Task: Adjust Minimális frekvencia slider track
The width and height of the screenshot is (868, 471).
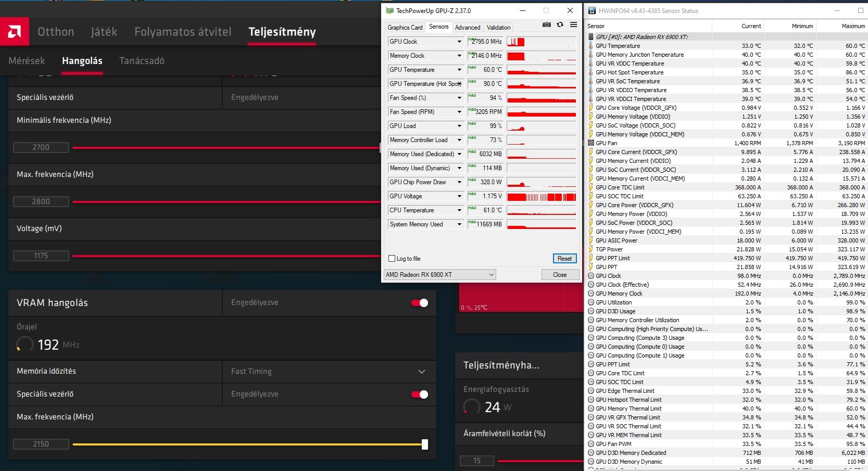Action: coord(227,148)
